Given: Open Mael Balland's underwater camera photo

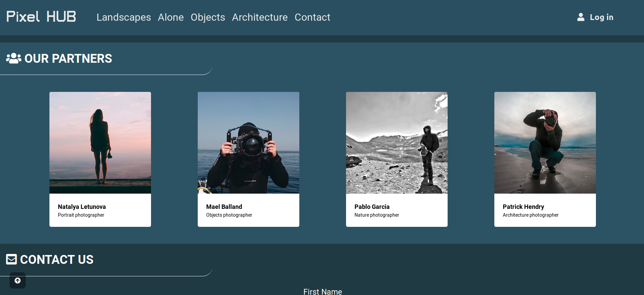Looking at the screenshot, I should [249, 143].
